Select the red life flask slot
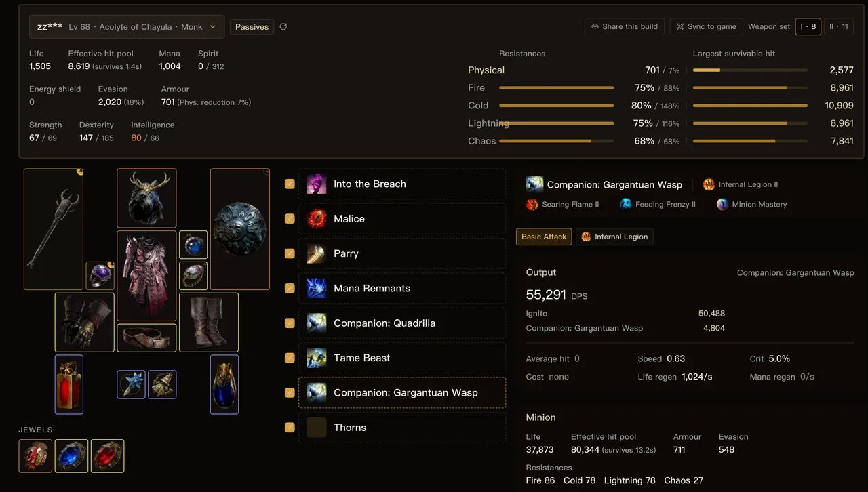 (x=69, y=384)
